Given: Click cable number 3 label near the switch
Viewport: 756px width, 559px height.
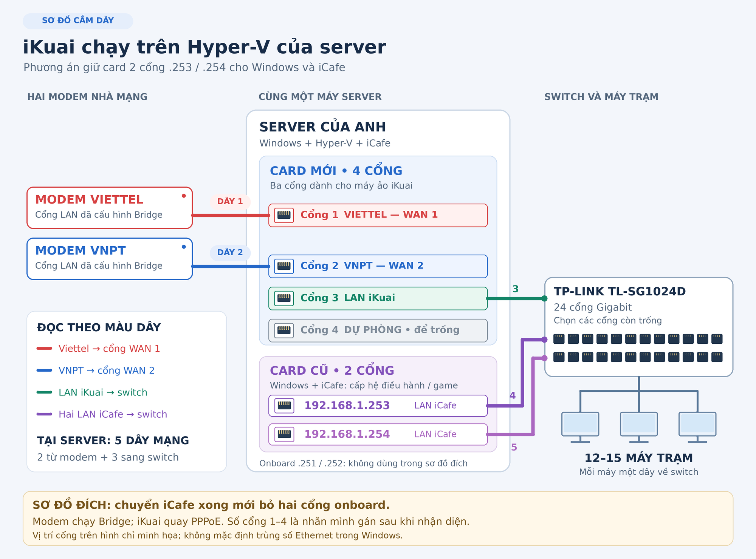Looking at the screenshot, I should click(516, 289).
